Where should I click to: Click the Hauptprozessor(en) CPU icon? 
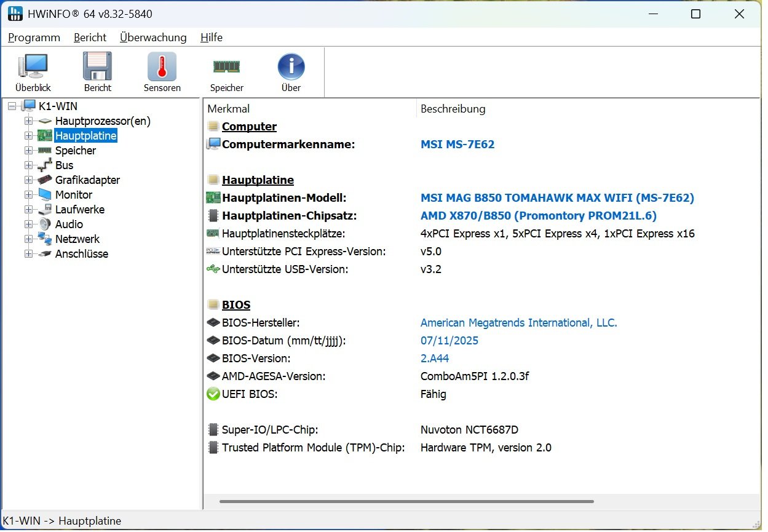[44, 121]
